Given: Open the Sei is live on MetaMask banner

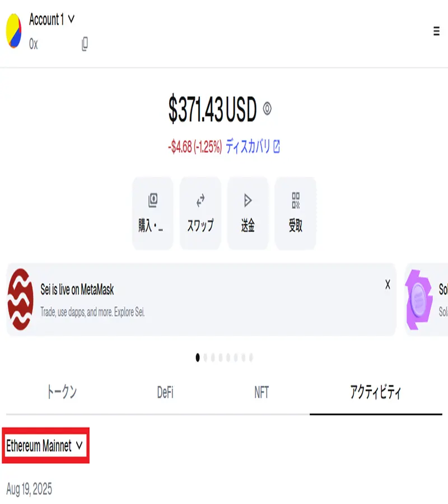Looking at the screenshot, I should click(201, 300).
